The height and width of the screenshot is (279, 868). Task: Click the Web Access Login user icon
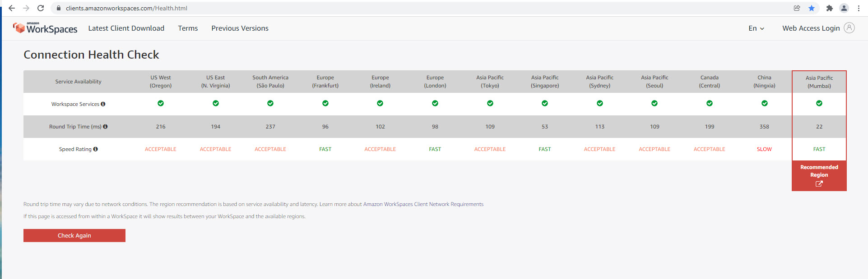[849, 28]
